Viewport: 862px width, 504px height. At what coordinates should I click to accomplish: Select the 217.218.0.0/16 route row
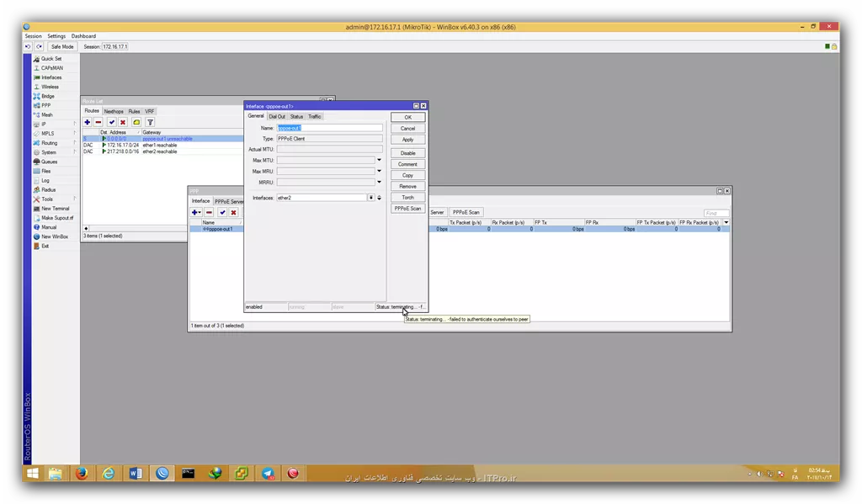(162, 151)
